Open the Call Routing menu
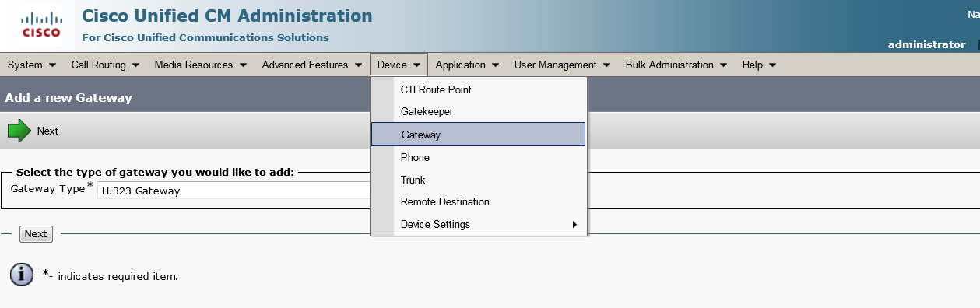Screen dimensions: 980x308 [104, 65]
